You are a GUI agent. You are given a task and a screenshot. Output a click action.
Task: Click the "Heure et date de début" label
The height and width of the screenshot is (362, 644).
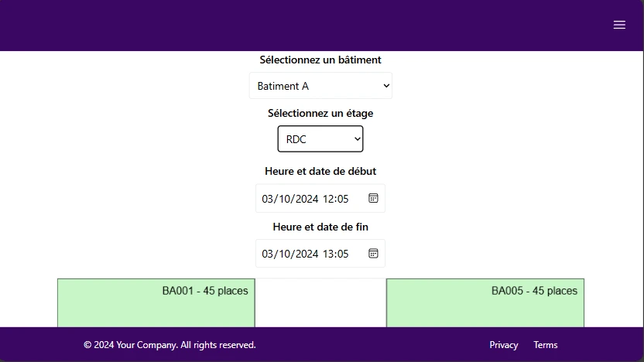click(320, 171)
